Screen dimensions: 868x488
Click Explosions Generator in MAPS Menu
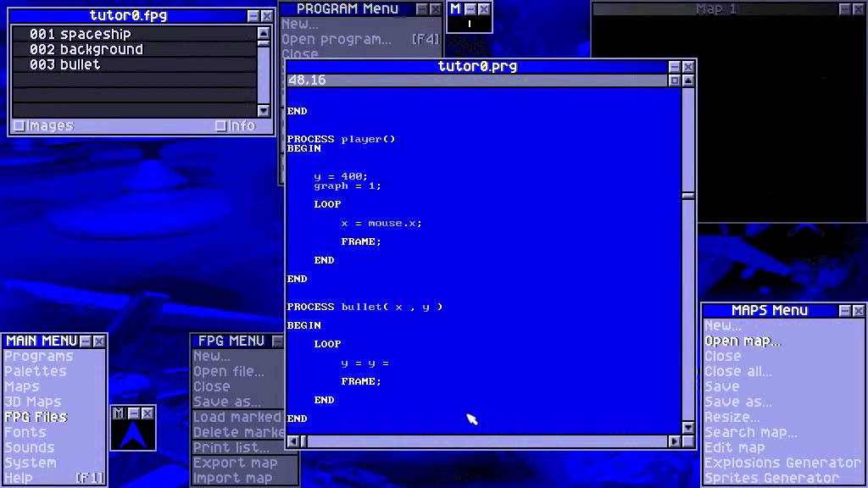point(782,463)
